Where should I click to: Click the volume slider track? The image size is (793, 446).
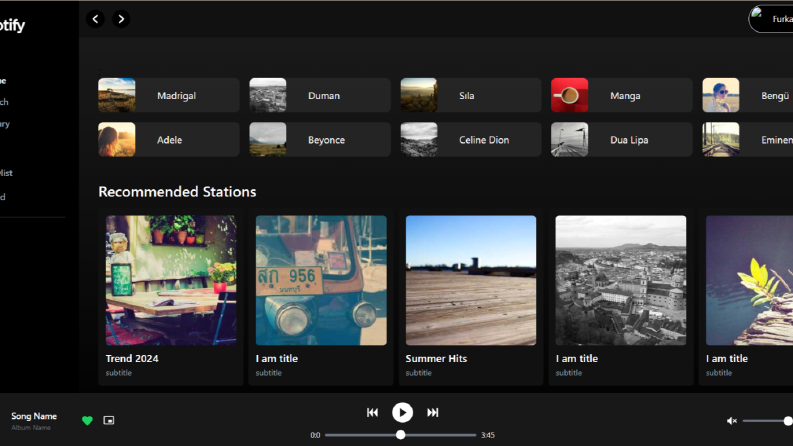pos(766,421)
